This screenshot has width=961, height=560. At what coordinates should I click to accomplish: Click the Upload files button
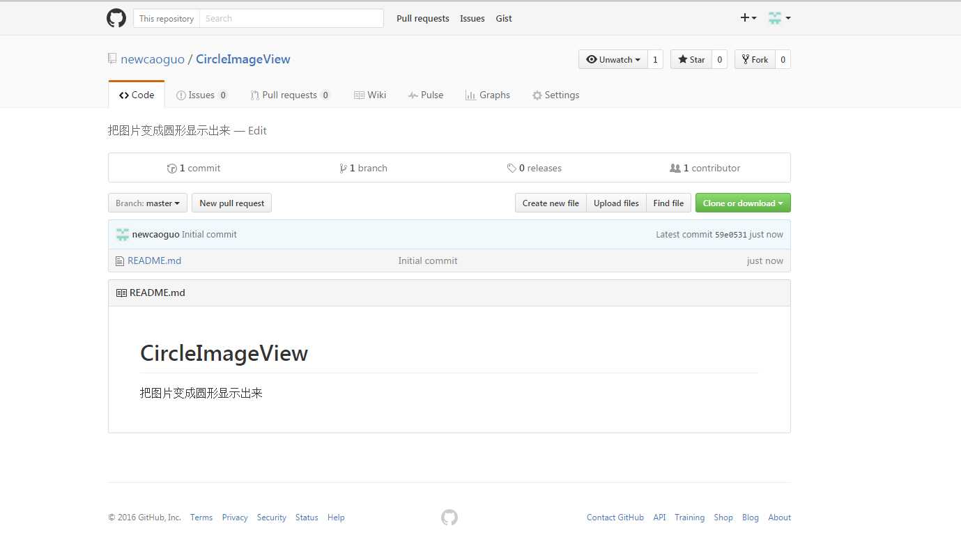coord(616,203)
